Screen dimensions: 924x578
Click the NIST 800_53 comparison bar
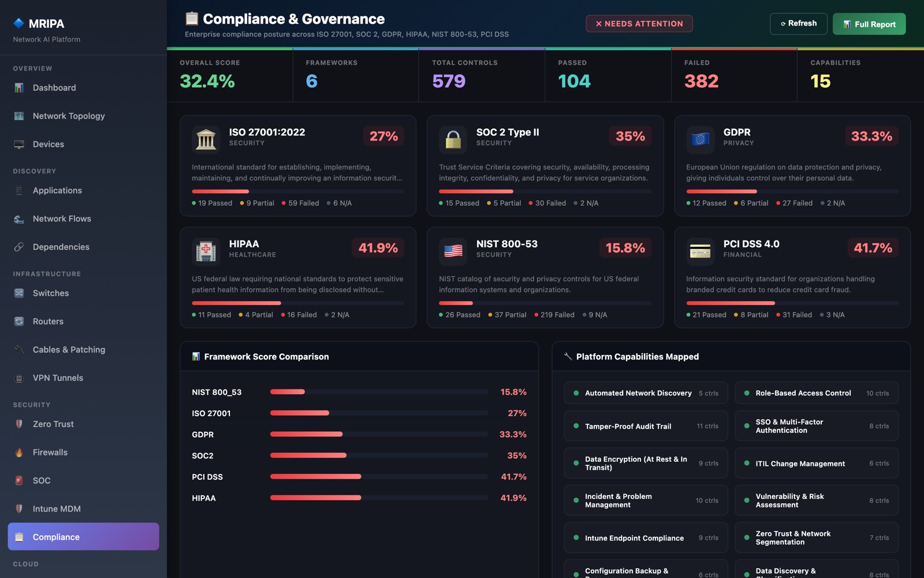379,392
